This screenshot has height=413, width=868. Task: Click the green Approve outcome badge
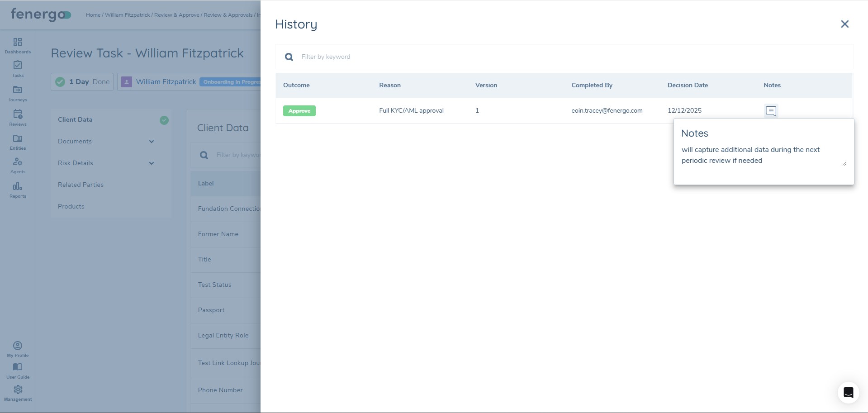(x=299, y=111)
